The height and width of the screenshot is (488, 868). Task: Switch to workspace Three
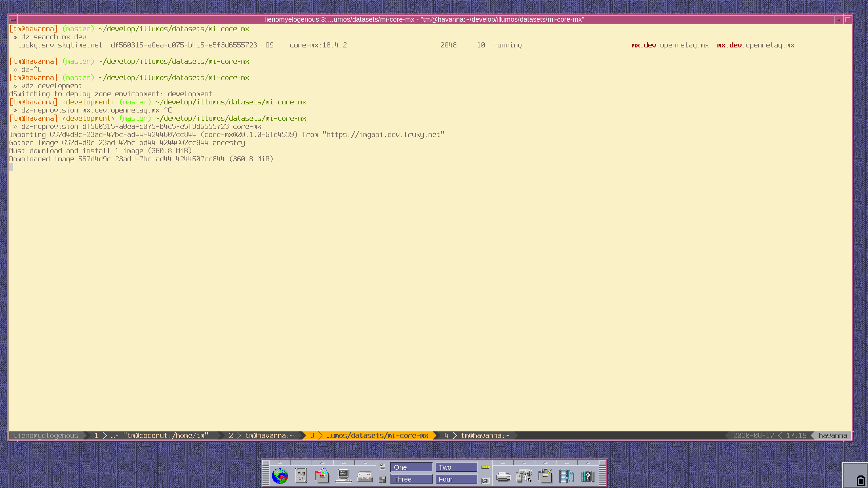point(411,479)
